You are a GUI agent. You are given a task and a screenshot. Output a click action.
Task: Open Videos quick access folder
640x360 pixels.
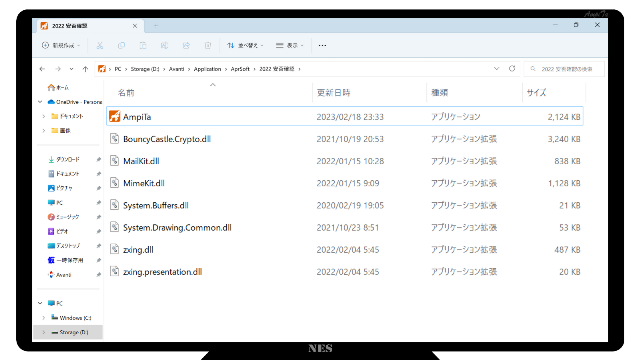point(58,231)
